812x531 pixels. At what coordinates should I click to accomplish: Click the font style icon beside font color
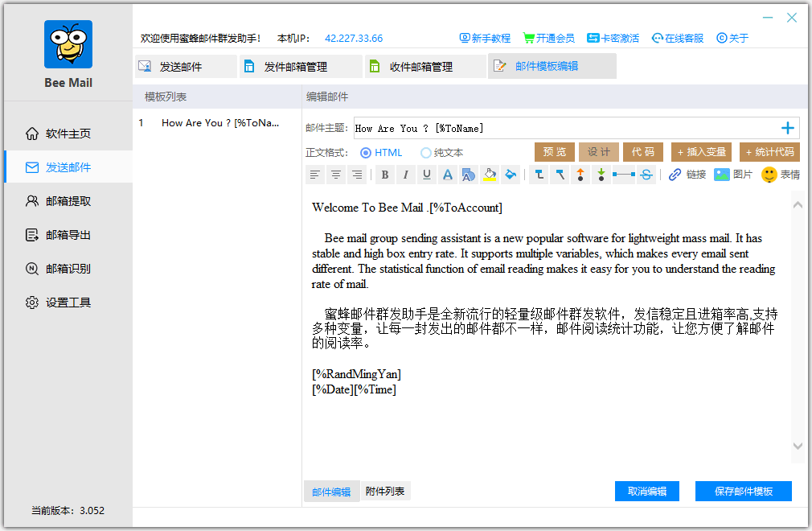click(468, 175)
